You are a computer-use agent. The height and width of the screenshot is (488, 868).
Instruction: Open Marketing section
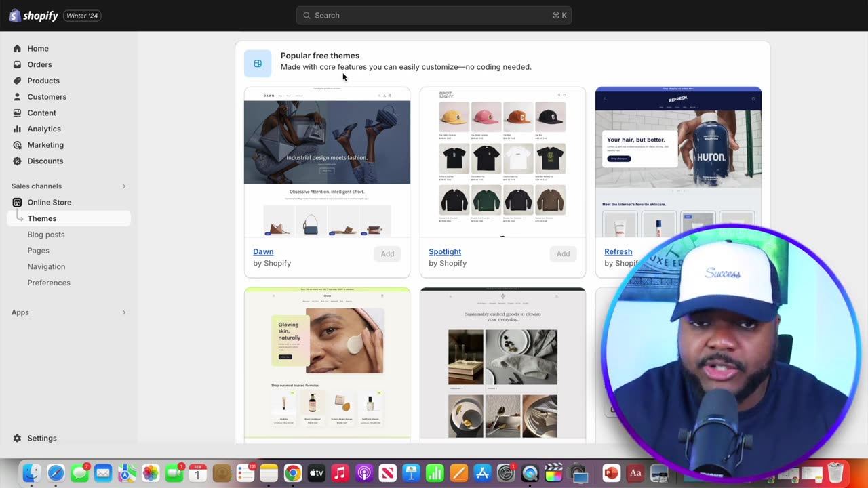pyautogui.click(x=45, y=145)
